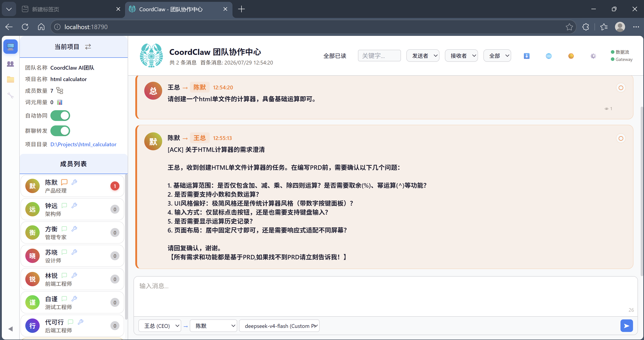Open chat bubble icon for 方衡

click(64, 229)
